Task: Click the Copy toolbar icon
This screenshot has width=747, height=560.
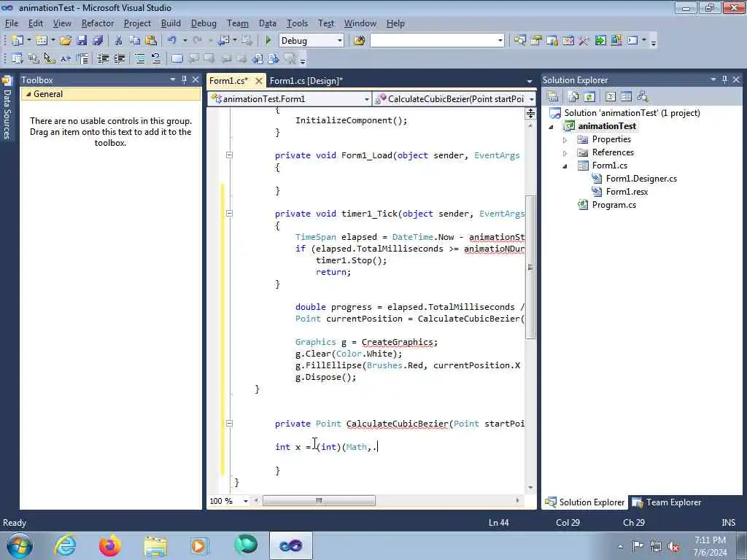Action: (x=135, y=41)
